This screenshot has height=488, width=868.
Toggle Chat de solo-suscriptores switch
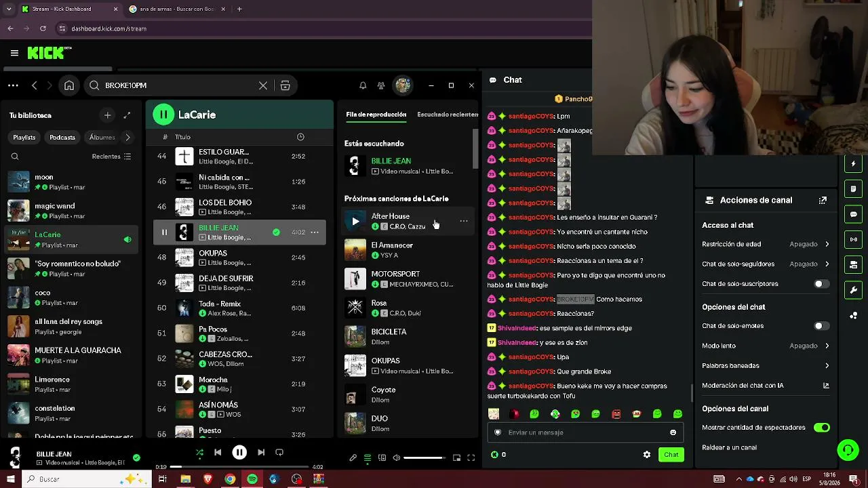(x=821, y=284)
